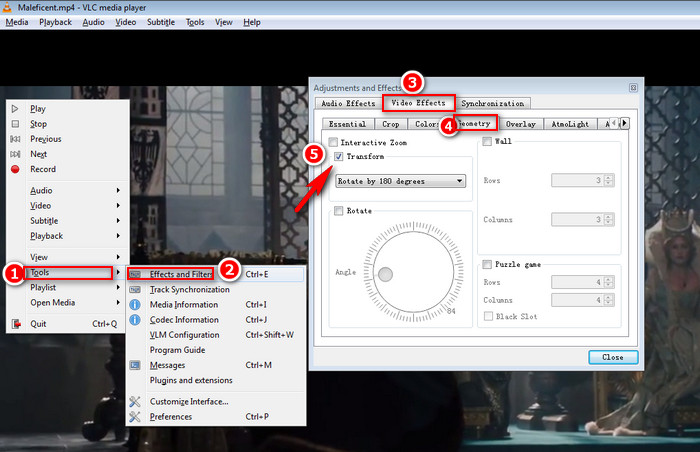Click the Media Information info icon

135,305
